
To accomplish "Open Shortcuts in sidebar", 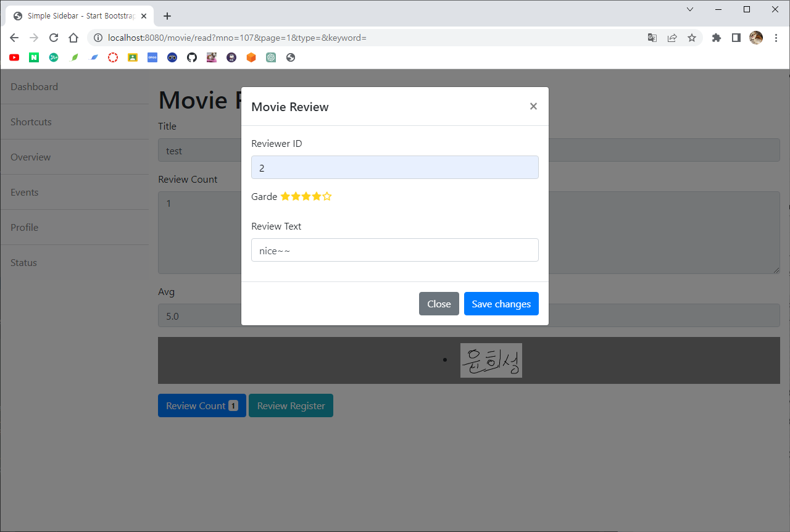I will point(74,122).
